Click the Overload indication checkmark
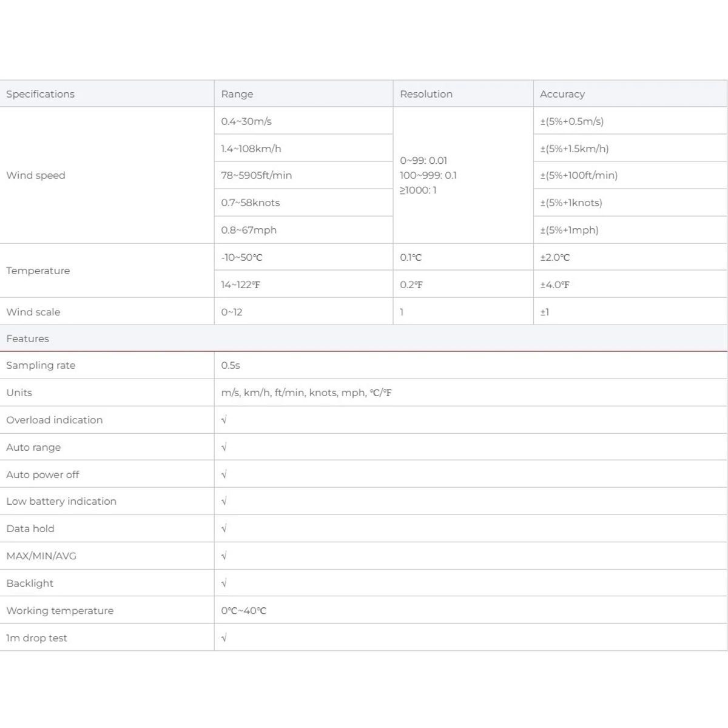 [224, 420]
